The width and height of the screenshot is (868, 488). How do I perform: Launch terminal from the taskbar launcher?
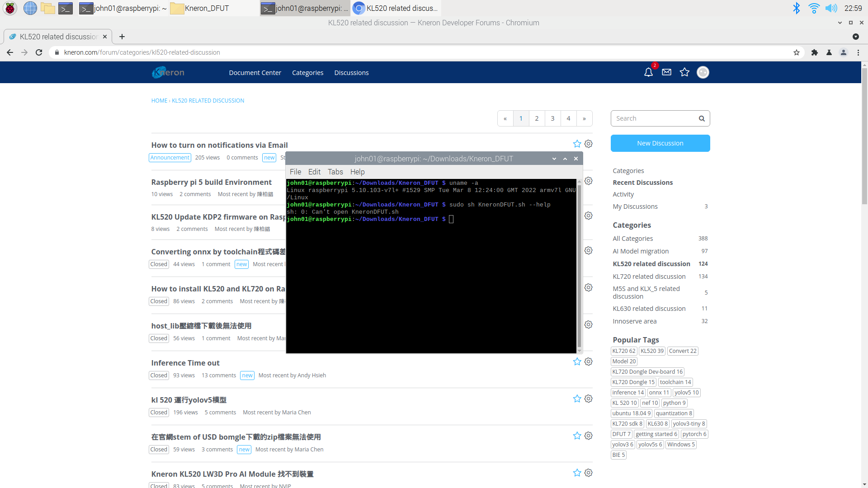(66, 8)
